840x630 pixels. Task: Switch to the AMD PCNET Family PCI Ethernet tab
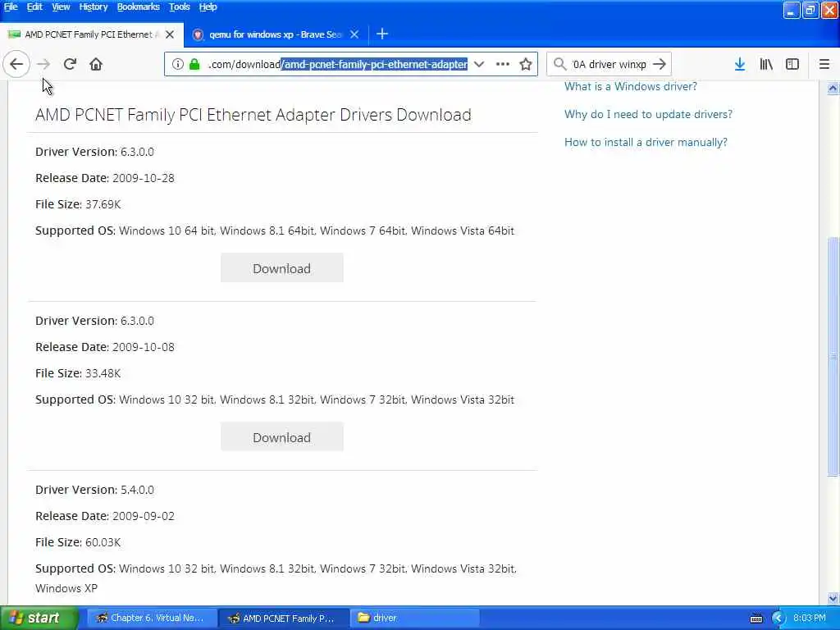pyautogui.click(x=92, y=34)
